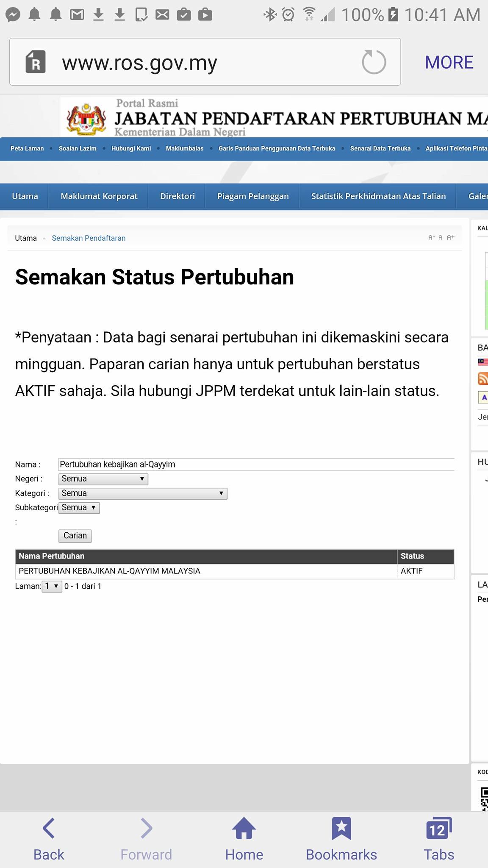Image resolution: width=488 pixels, height=868 pixels.
Task: Click the RSS feed icon in sidebar
Action: [483, 378]
